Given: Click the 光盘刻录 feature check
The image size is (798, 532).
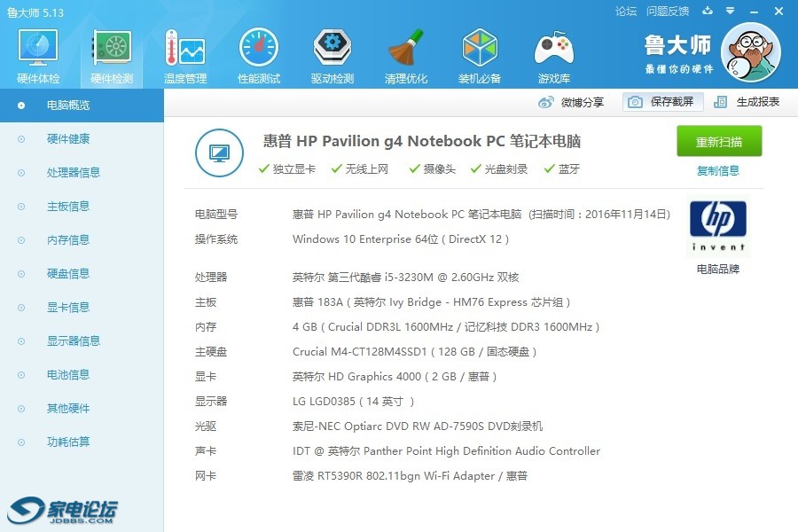Looking at the screenshot, I should point(499,169).
